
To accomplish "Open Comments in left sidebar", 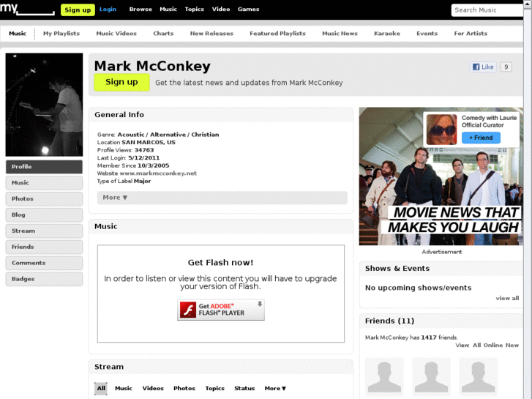I will 44,263.
